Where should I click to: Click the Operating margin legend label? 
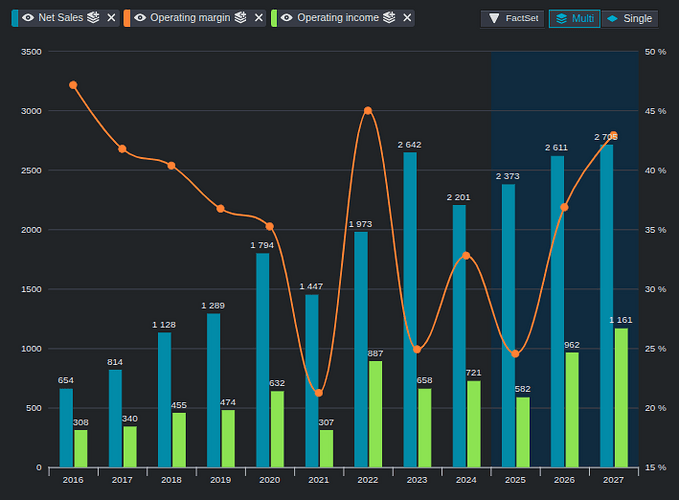(x=190, y=18)
